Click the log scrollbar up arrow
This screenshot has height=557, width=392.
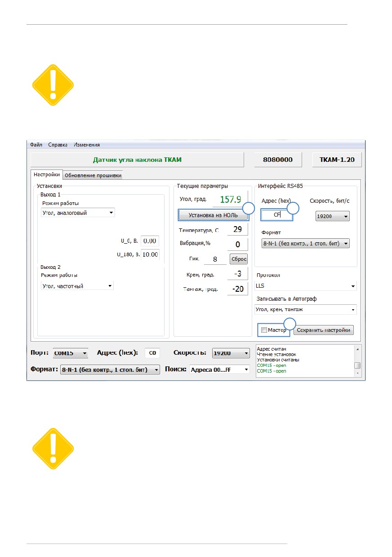[357, 348]
